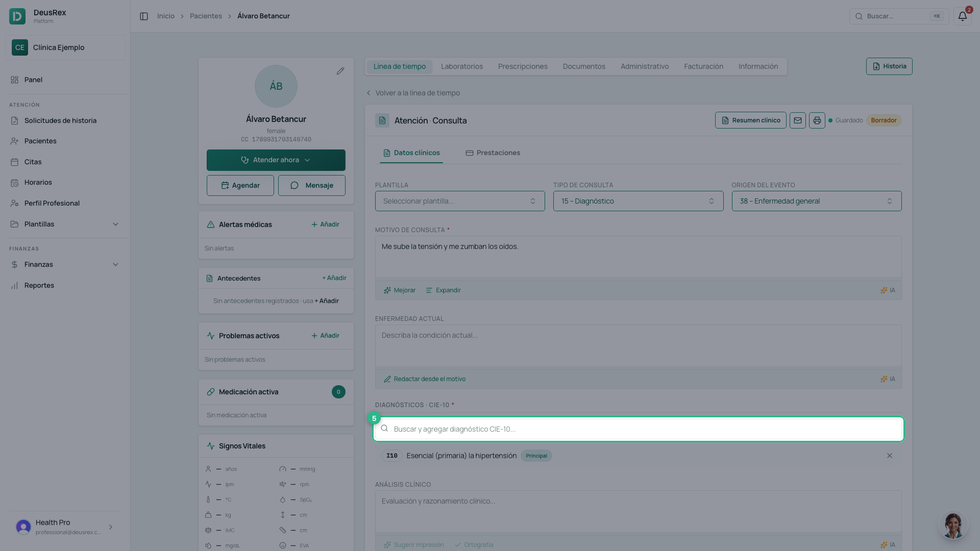
Task: Remove the I10 diagnosis with X
Action: (x=890, y=456)
